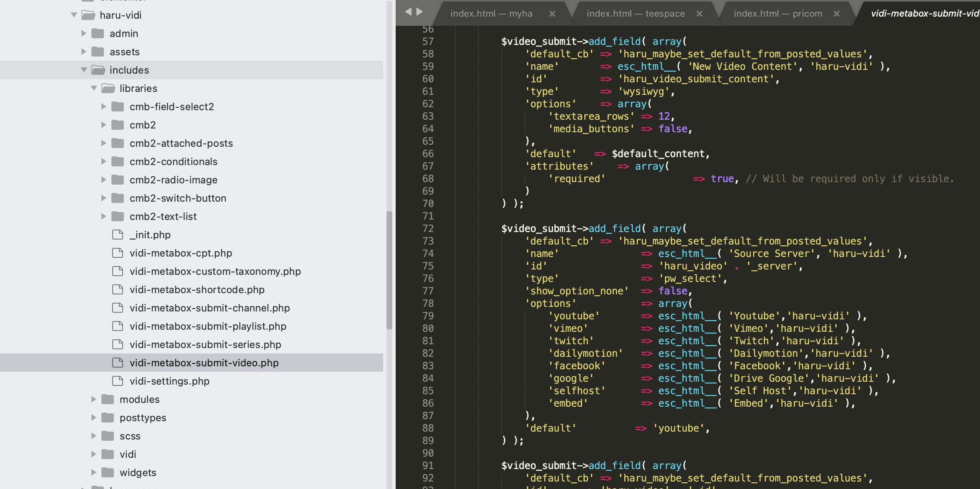Click the includes open-folder icon
The image size is (980, 489).
[x=98, y=70]
